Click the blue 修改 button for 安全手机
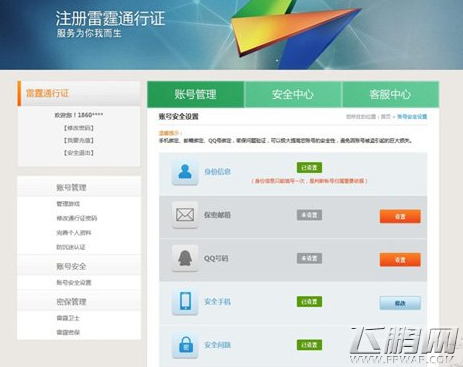The width and height of the screenshot is (463, 367). pos(400,303)
